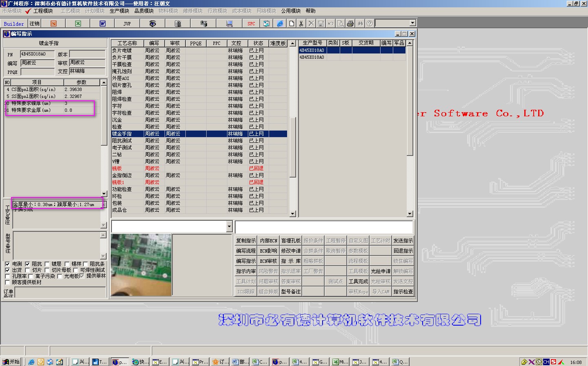588x366 pixels.
Task: Click the desktop computer toolbar icon
Action: [229, 24]
